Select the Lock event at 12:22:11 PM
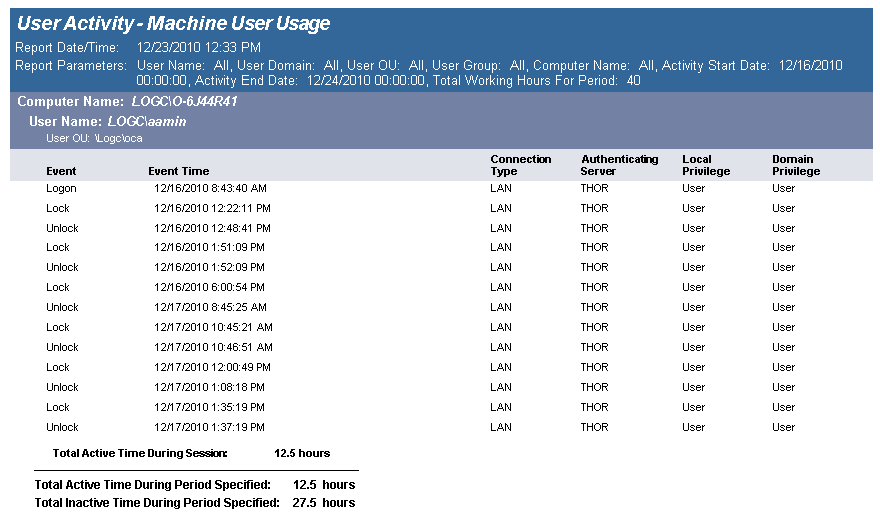 coord(58,208)
